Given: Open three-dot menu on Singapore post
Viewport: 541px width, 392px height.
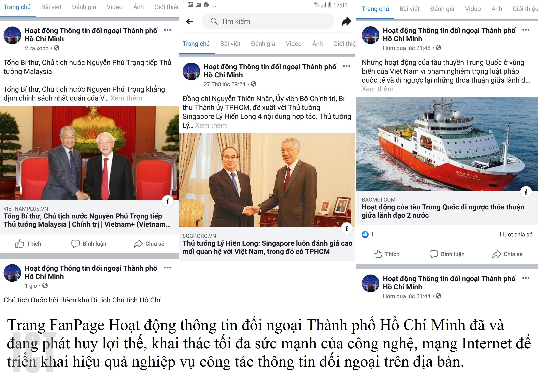Looking at the screenshot, I should point(346,66).
